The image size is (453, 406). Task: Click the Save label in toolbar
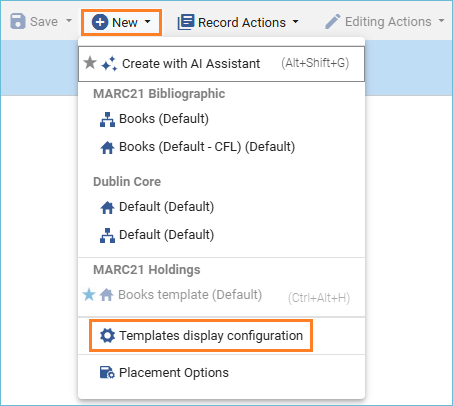[44, 22]
